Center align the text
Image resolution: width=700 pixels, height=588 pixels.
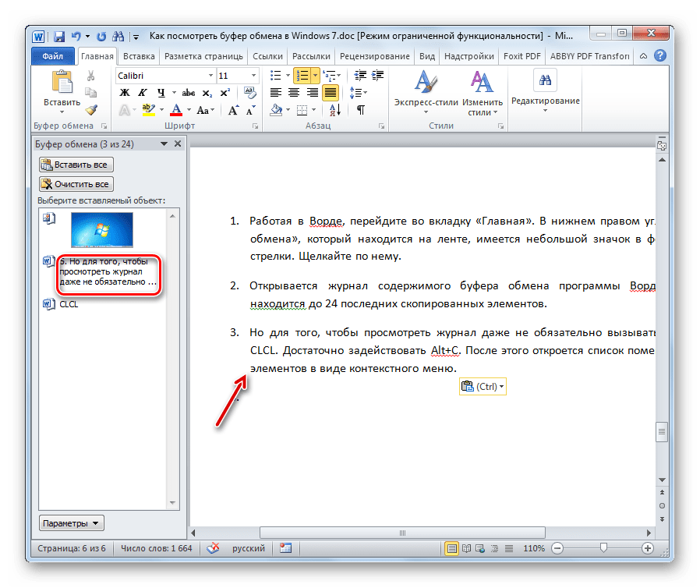pos(294,93)
